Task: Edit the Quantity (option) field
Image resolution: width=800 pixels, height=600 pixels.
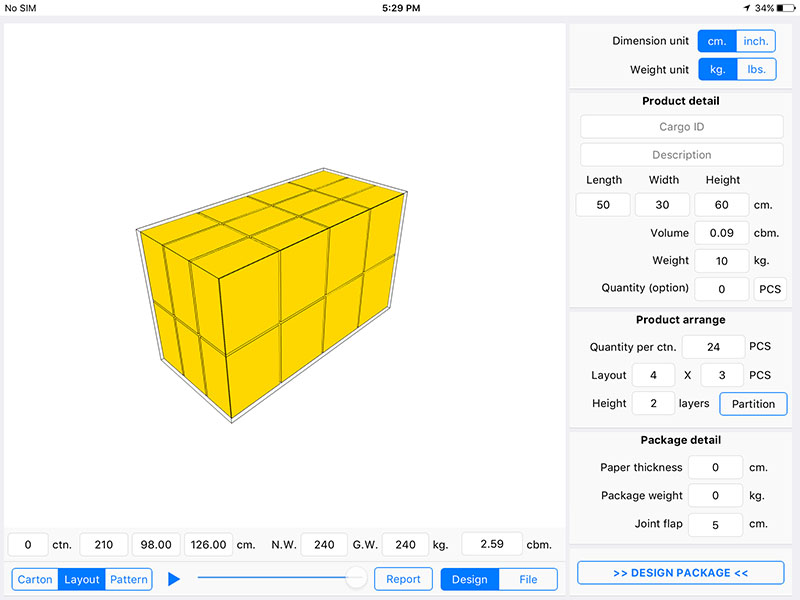Action: click(721, 289)
